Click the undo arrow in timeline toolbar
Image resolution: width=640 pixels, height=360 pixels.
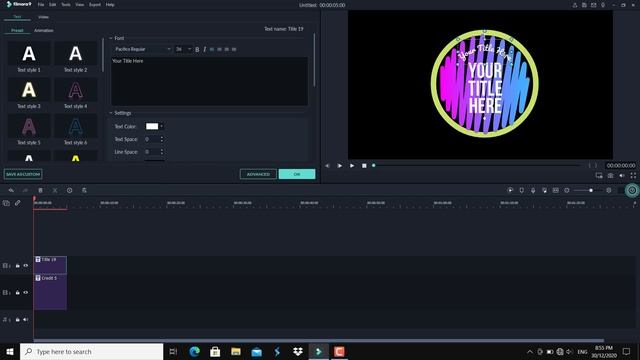(x=11, y=190)
